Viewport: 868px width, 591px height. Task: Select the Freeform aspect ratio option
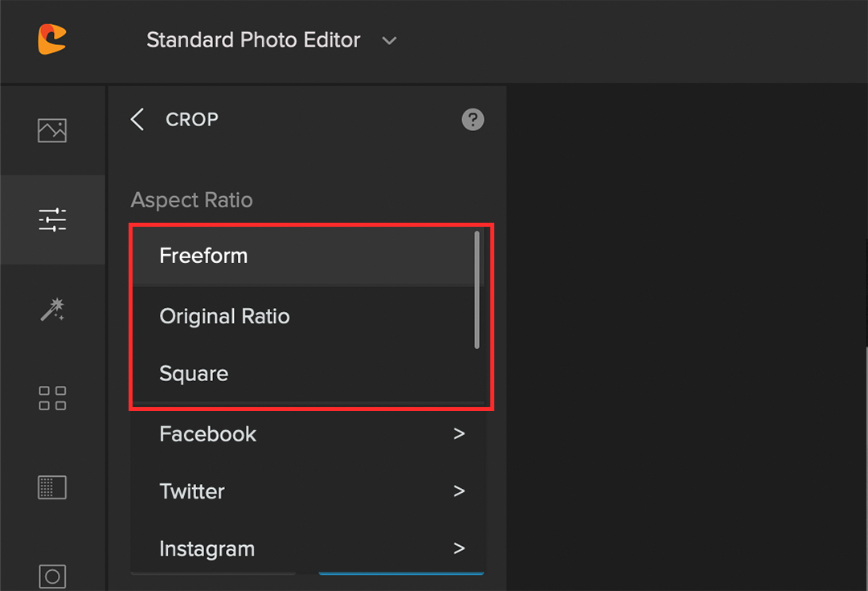203,255
